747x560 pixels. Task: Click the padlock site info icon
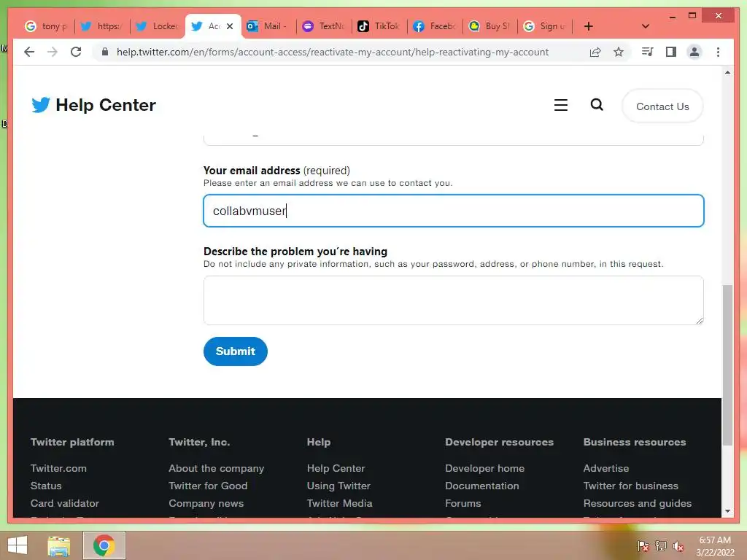click(105, 52)
